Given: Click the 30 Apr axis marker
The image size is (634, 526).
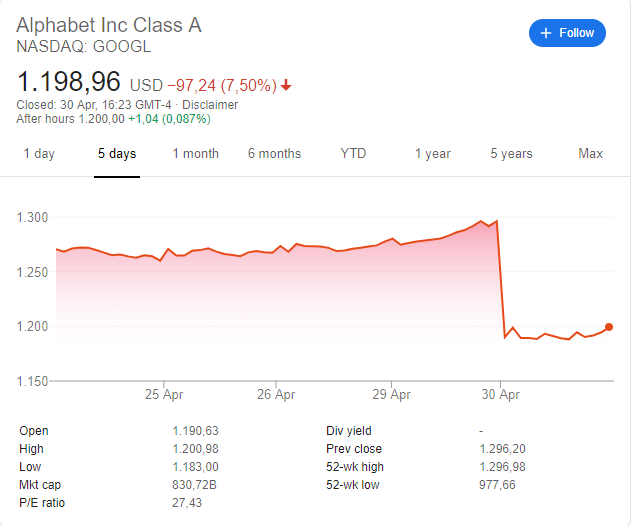Looking at the screenshot, I should pos(500,394).
